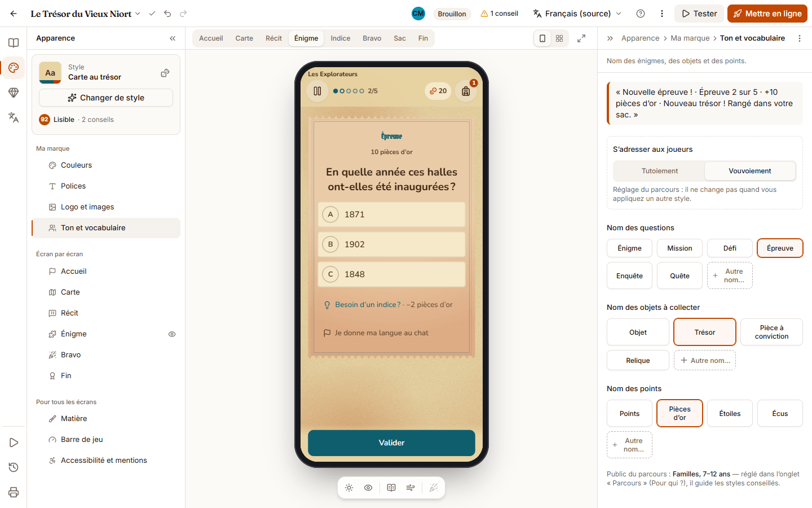Viewport: 812px width, 508px height.
Task: Click the Mettre en ligne button
Action: (x=767, y=14)
